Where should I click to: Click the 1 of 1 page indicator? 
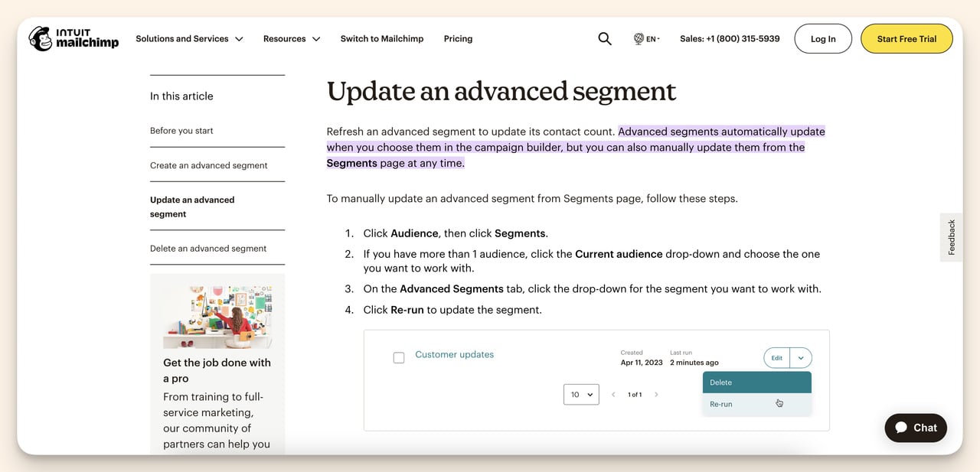click(x=635, y=395)
